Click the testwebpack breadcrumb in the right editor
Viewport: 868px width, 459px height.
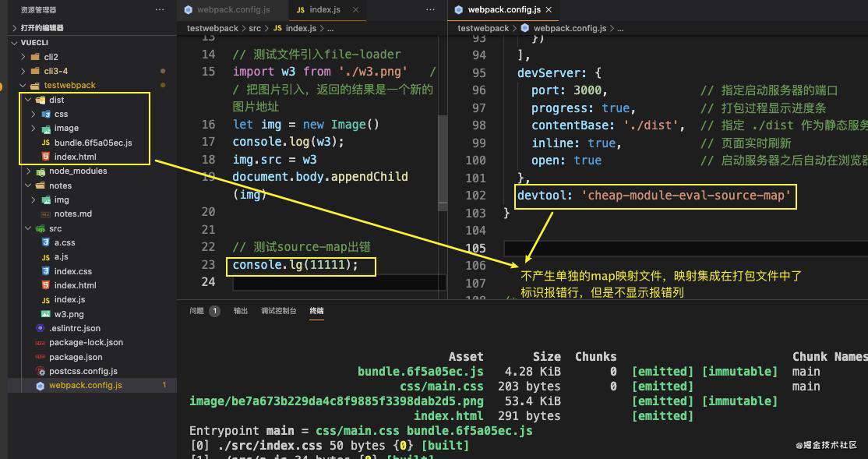[x=483, y=28]
